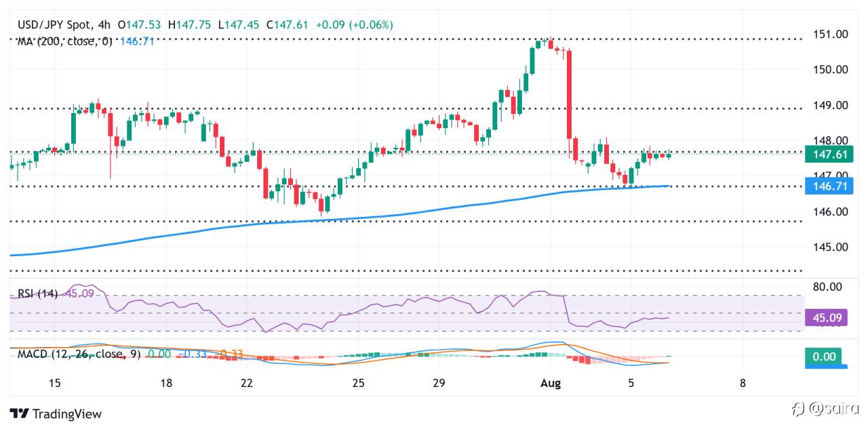Open the MA (200, close, 0) indicator legend
Screen dimensions: 868x431
pyautogui.click(x=64, y=41)
